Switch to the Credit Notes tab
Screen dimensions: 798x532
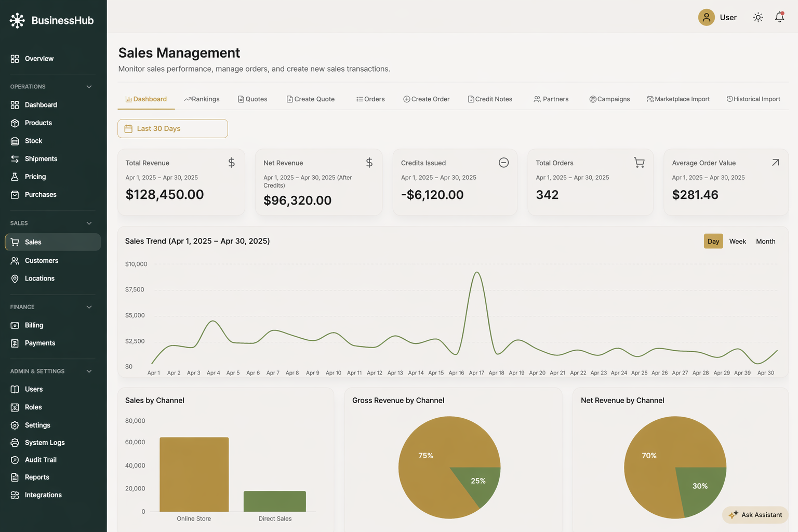coord(490,99)
